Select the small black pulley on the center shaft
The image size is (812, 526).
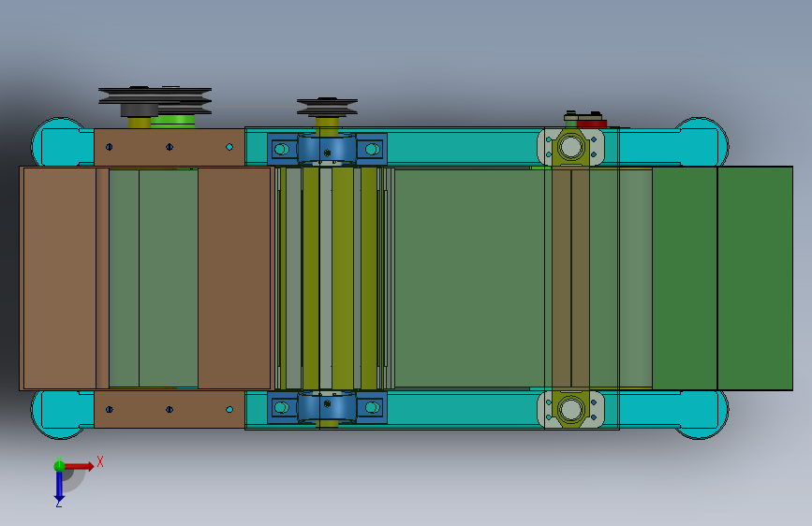click(327, 108)
